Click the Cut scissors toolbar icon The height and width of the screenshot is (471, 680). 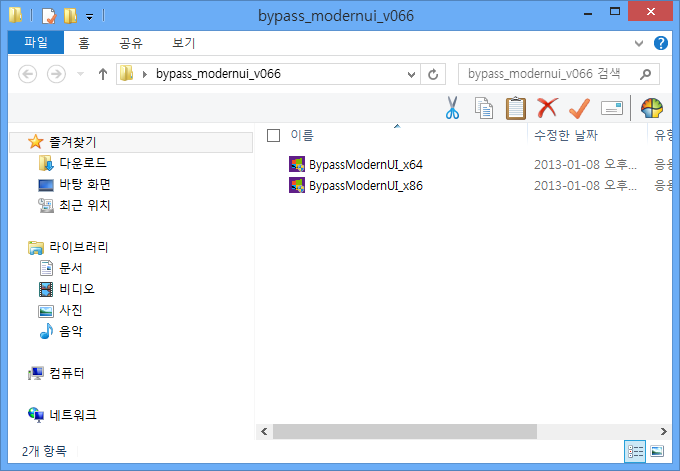tap(452, 108)
